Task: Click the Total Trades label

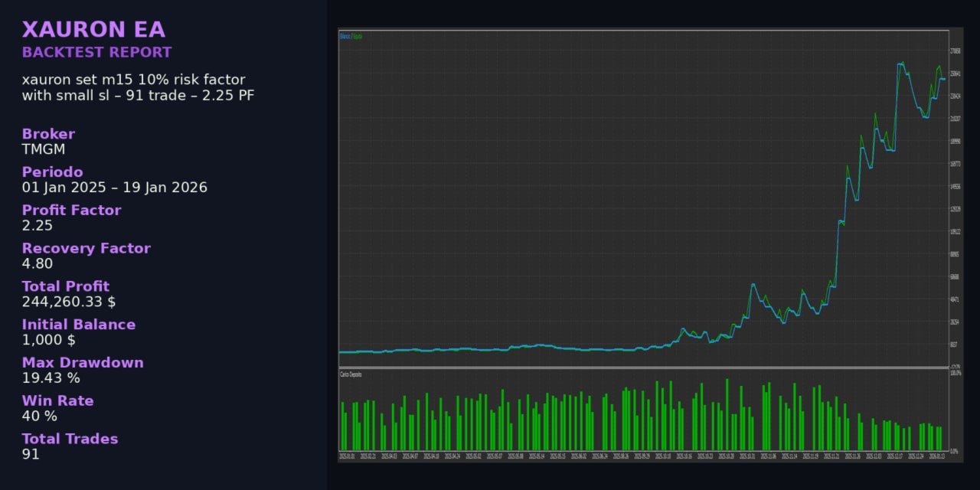Action: coord(70,439)
